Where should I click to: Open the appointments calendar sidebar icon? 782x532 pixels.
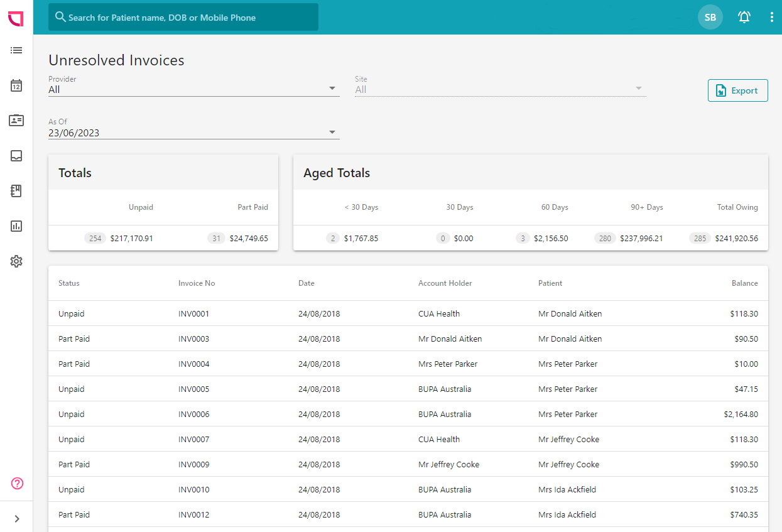pos(16,85)
